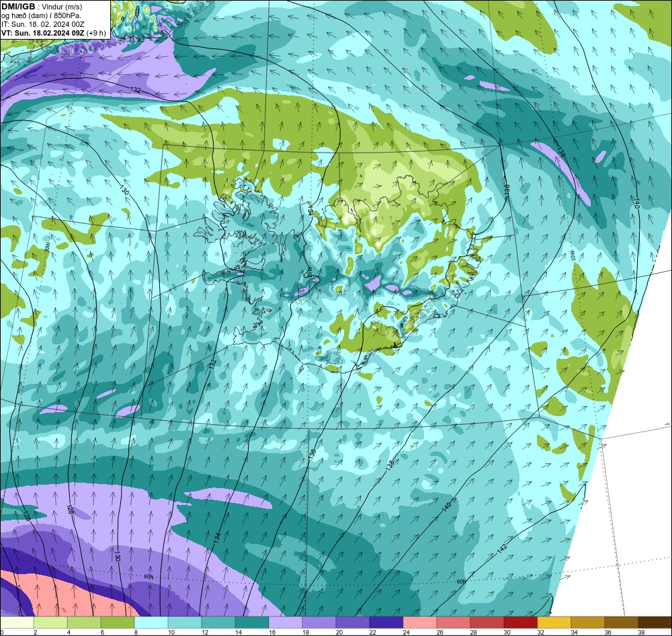Select the 26–28 m/s salmon legend swatch
This screenshot has height=636, width=672.
click(454, 623)
